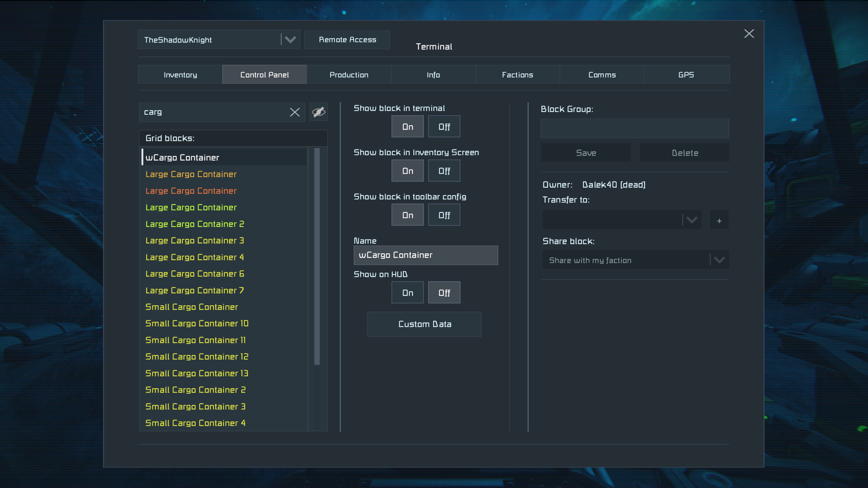868x488 pixels.
Task: Turn Off Show block in terminal
Action: coord(444,127)
